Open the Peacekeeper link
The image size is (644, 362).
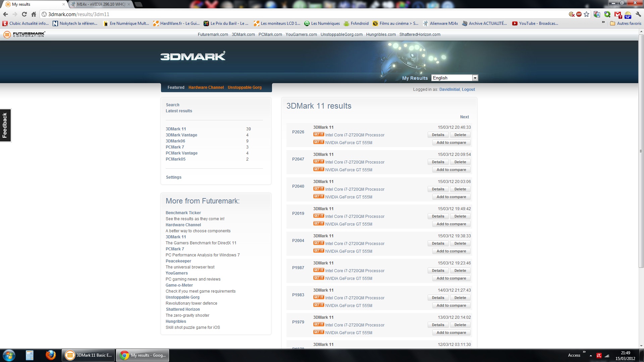coord(178,261)
